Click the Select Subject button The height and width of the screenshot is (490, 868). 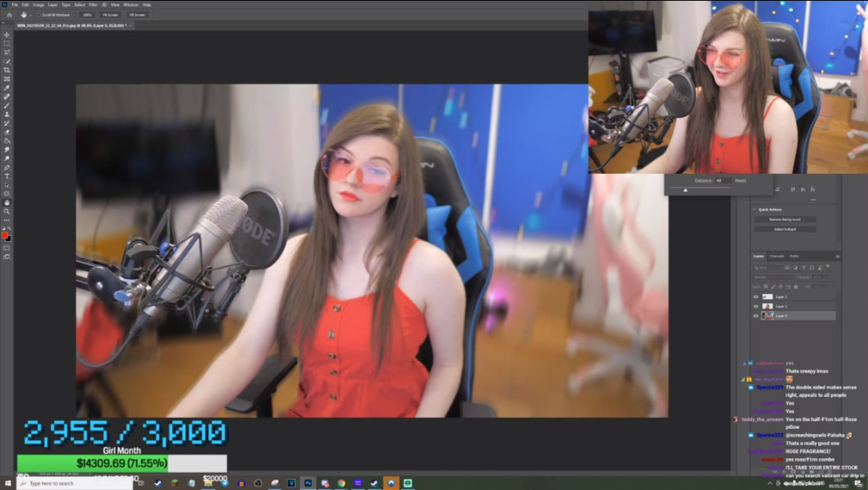[x=785, y=229]
